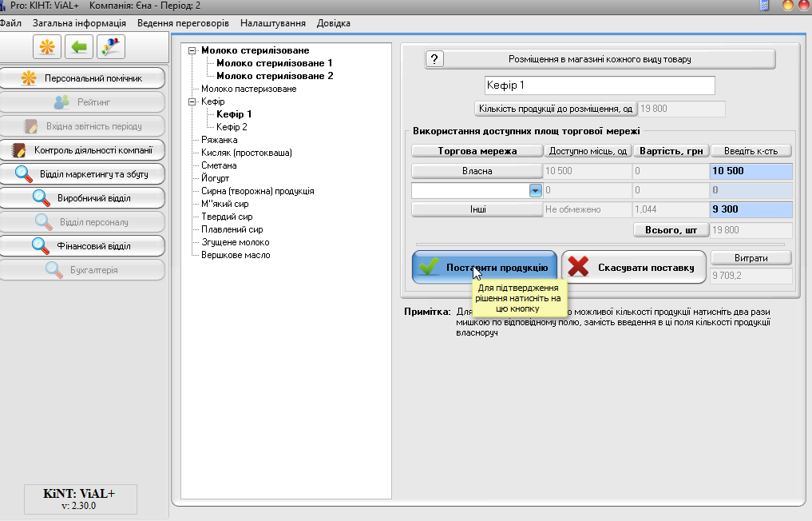
Task: Click the 19 800 quantity to place value
Action: pos(682,109)
